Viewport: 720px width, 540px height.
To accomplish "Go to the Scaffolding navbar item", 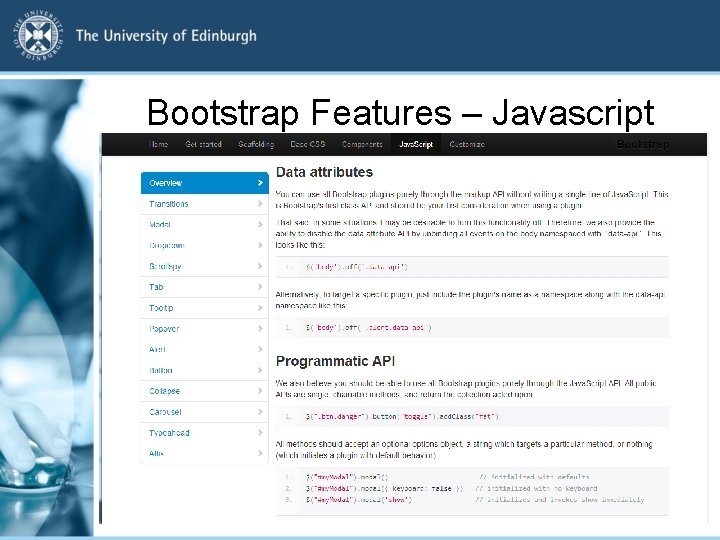I will coord(256,144).
